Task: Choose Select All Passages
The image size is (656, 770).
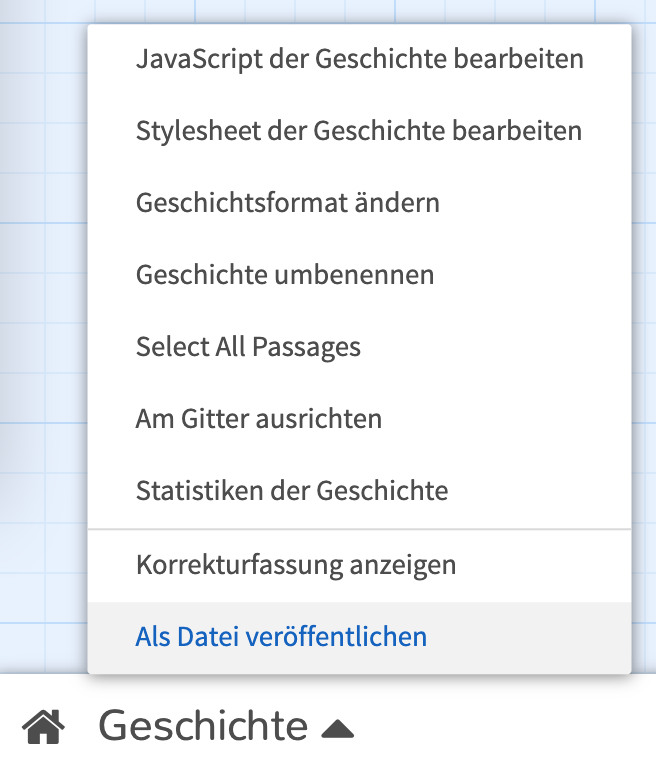Action: tap(359, 347)
